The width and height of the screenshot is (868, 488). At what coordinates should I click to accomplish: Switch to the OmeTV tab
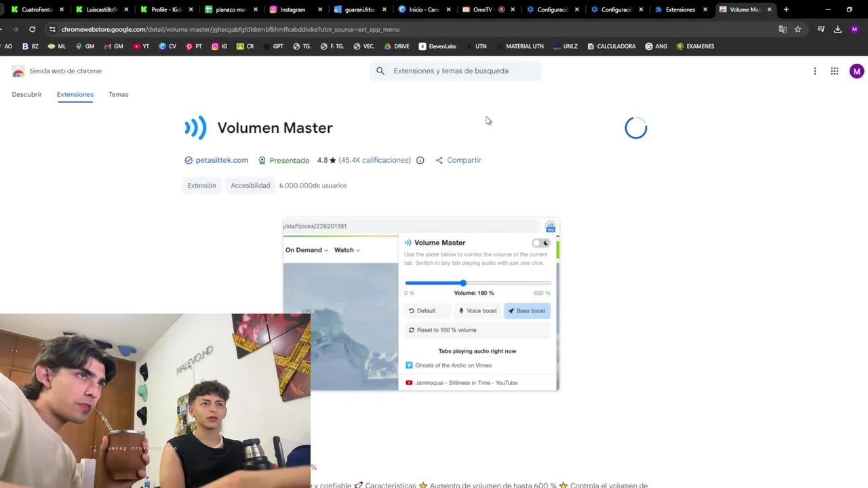[x=489, y=9]
